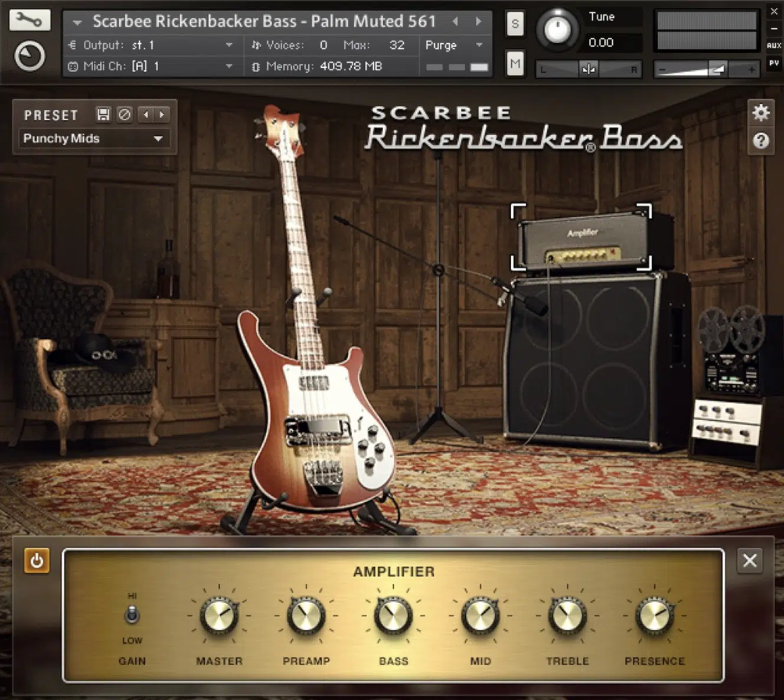Click the volume minus button

coord(662,70)
